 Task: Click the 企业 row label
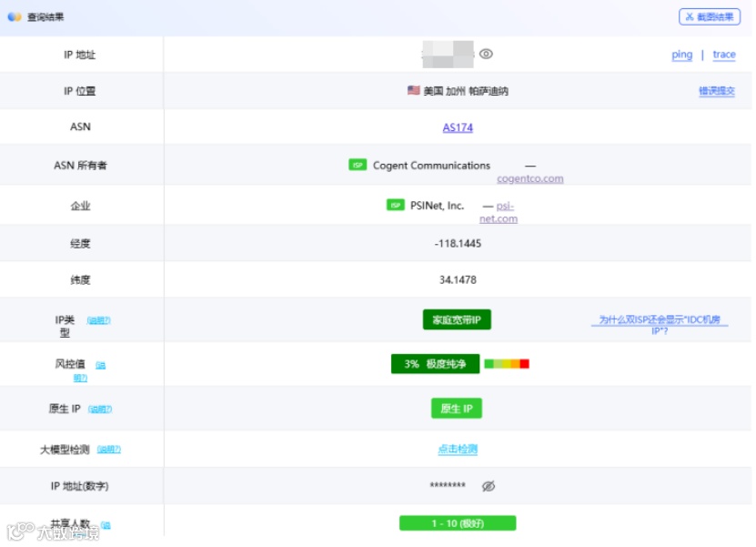click(81, 206)
